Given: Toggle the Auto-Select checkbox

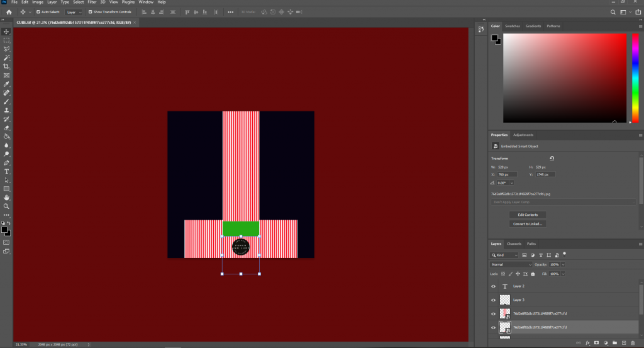Looking at the screenshot, I should pos(38,12).
